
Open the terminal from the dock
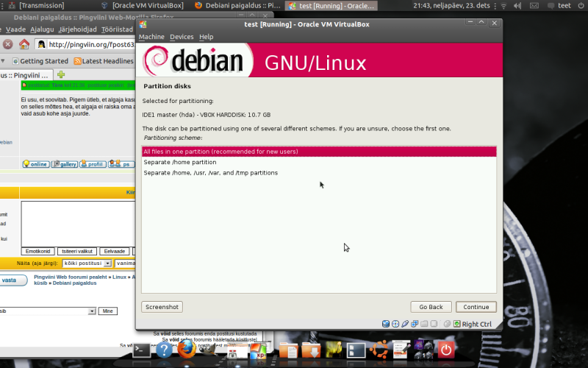[142, 350]
